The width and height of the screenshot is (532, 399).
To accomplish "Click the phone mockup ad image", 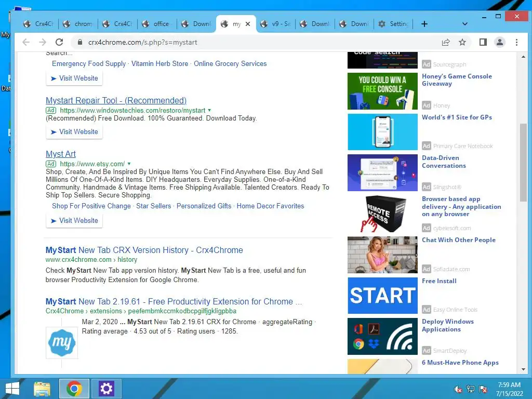I will click(382, 131).
